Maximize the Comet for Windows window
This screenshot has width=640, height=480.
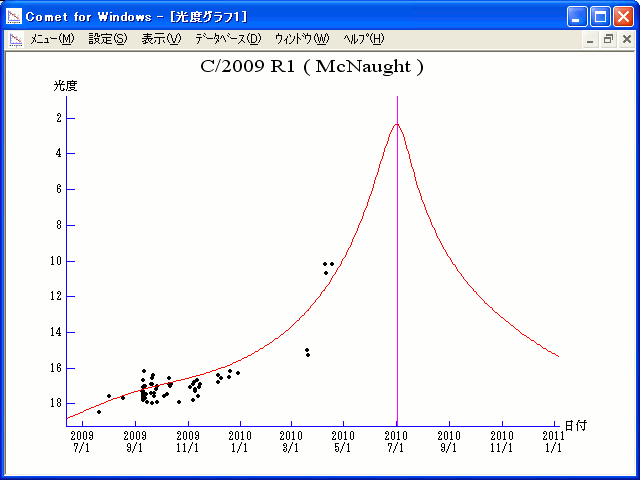(600, 16)
